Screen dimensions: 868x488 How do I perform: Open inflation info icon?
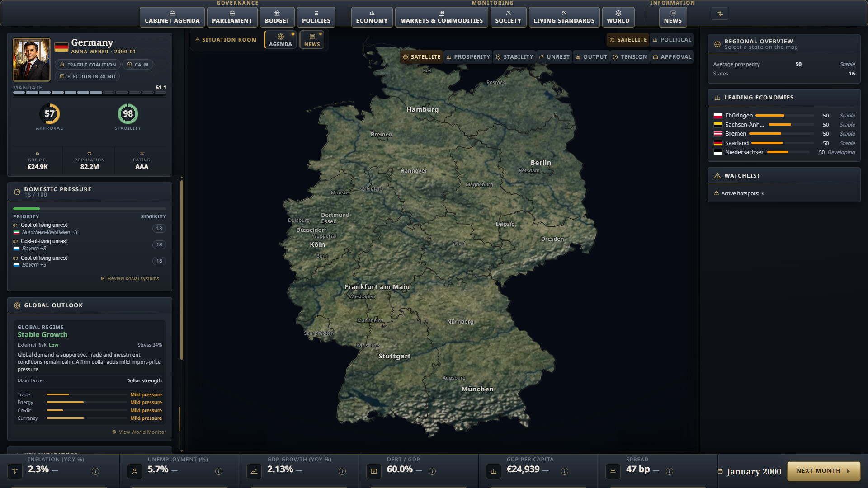click(95, 471)
